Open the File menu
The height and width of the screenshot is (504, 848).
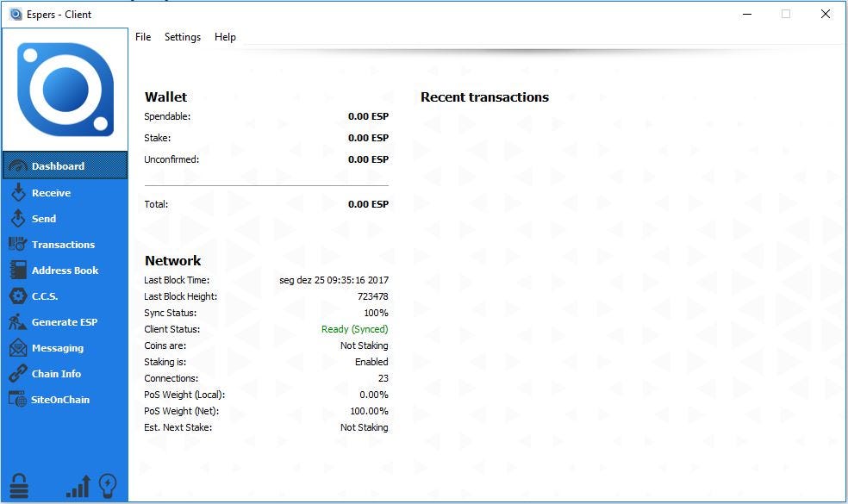[143, 37]
